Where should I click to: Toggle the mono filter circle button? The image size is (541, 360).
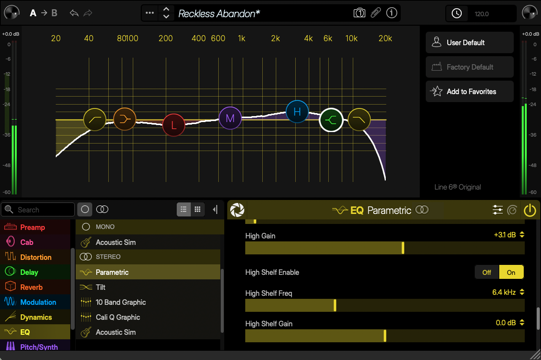[x=85, y=209]
